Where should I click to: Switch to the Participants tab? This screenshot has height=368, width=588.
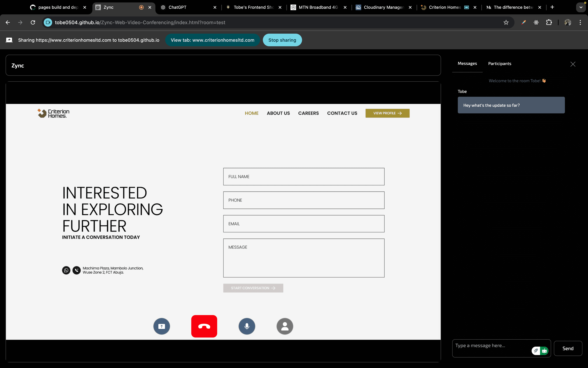click(500, 63)
